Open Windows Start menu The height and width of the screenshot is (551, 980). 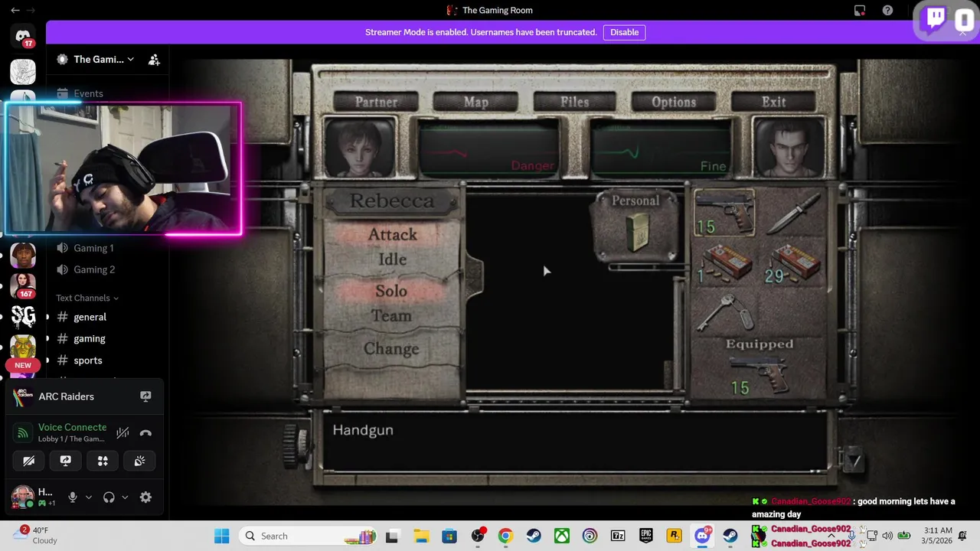pos(221,536)
